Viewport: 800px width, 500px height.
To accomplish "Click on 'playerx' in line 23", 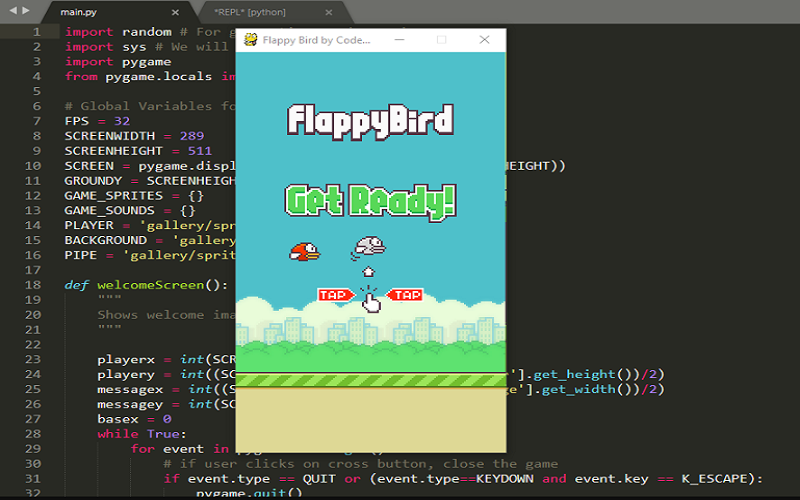I will [x=126, y=360].
